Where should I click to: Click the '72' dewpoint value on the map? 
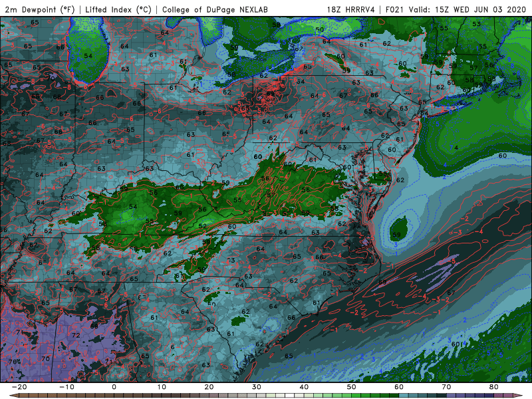(x=76, y=335)
